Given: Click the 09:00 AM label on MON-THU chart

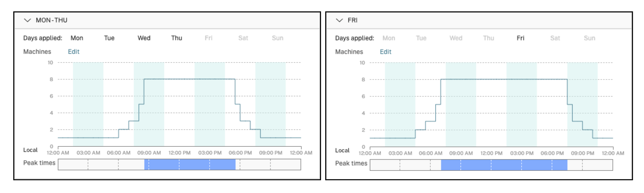Looking at the screenshot, I should pyautogui.click(x=149, y=153).
